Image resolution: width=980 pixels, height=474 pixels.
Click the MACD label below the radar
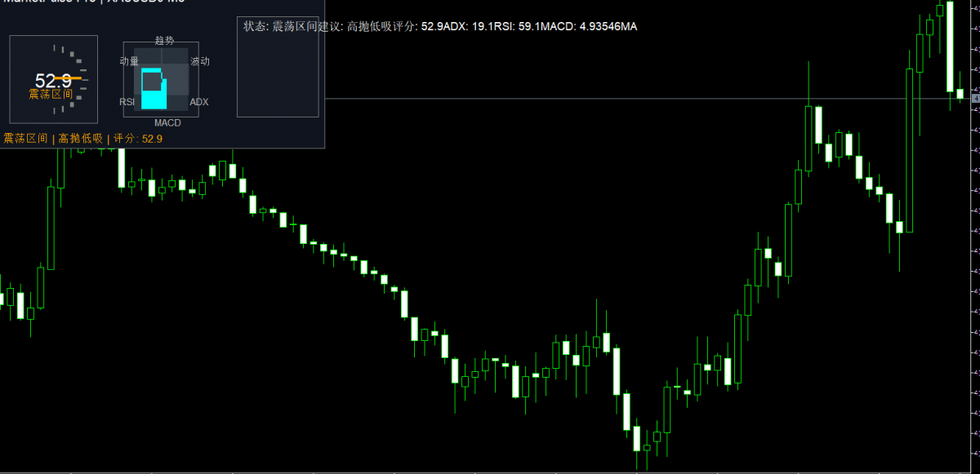(x=167, y=123)
